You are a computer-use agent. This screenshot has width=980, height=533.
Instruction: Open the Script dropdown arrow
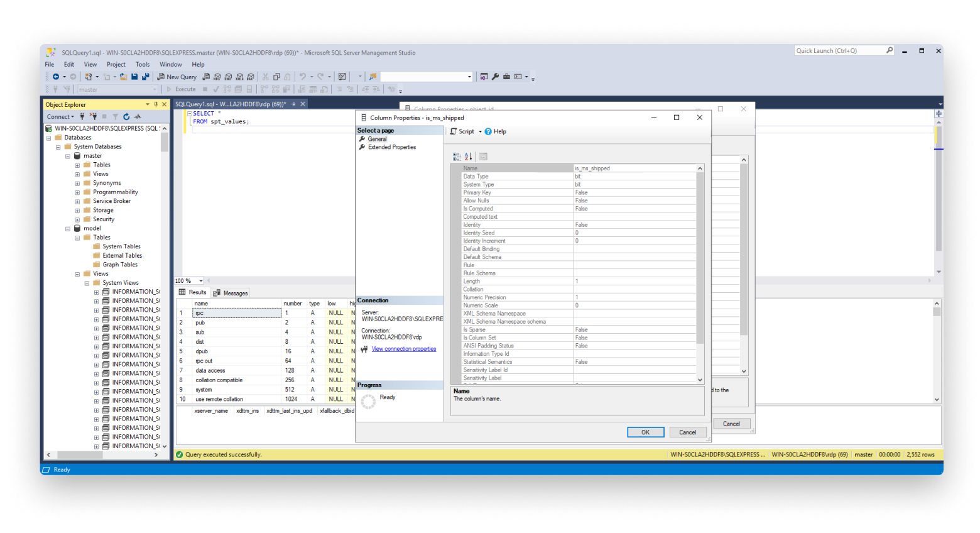click(480, 131)
